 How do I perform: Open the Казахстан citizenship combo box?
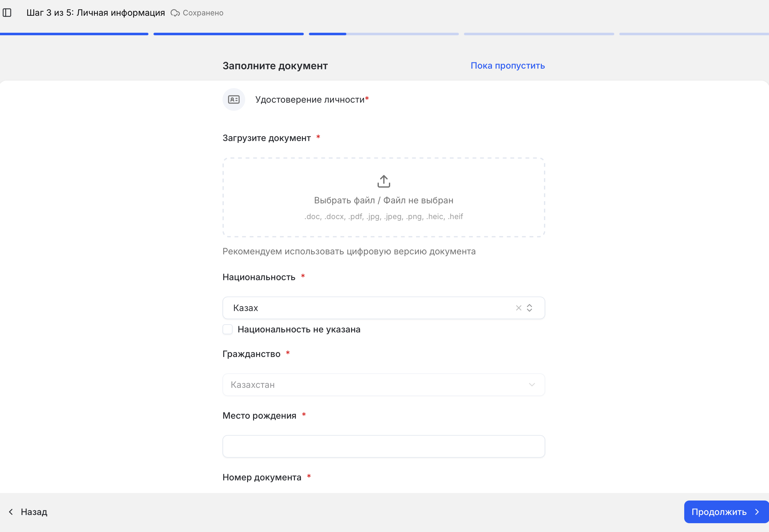(384, 385)
